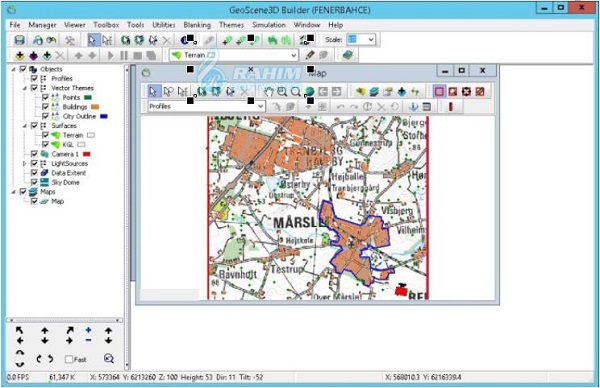
Task: Click the teal diamond add icon in the second toolbar row
Action: coord(47,56)
